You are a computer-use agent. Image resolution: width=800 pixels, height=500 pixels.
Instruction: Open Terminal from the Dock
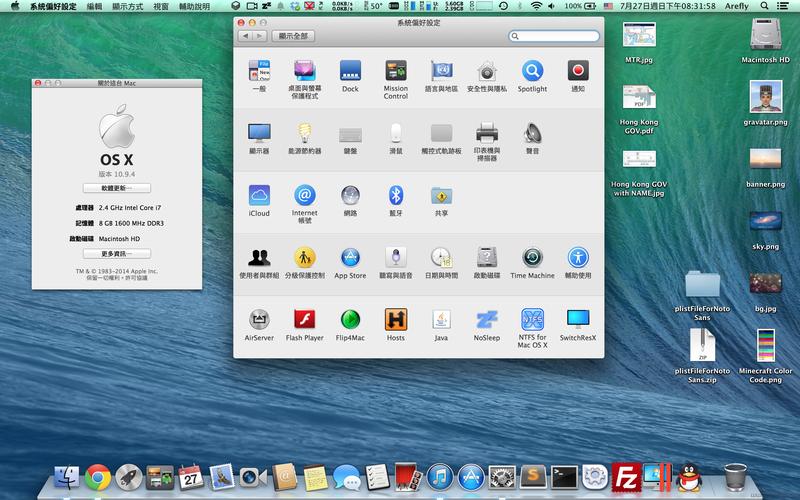coord(564,478)
